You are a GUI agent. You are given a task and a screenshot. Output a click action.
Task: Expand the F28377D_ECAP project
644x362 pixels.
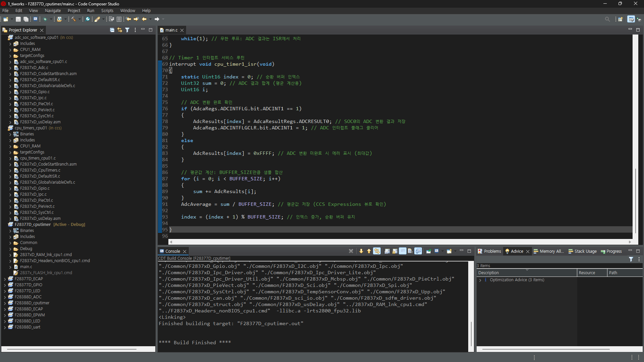click(x=5, y=279)
